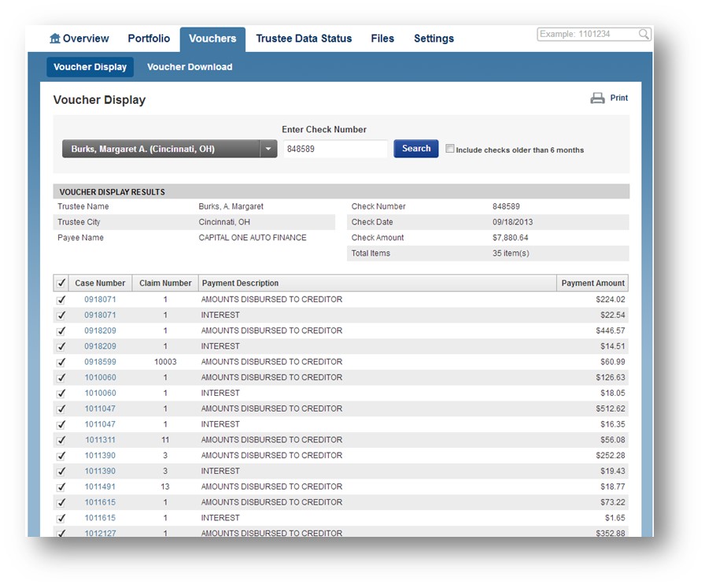Select the Voucher Download sub-tab

click(x=190, y=67)
